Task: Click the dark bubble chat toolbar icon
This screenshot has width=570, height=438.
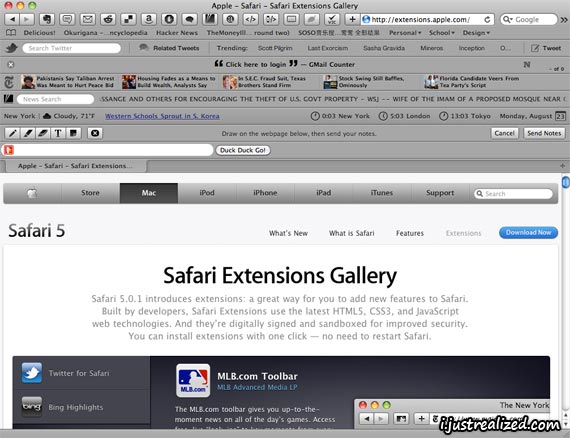Action: [189, 19]
